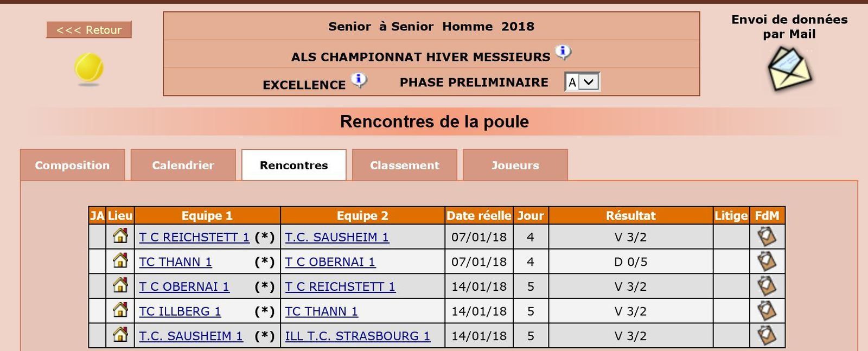Open the ILL T.C. STRASBOURG 1 team link
This screenshot has width=868, height=351.
[x=358, y=336]
